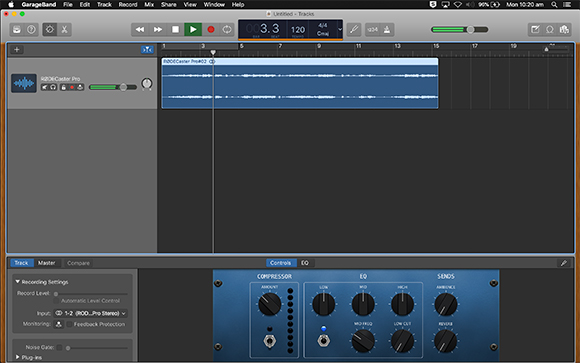This screenshot has width=580, height=363.
Task: Click the master volume slider
Action: pyautogui.click(x=460, y=30)
